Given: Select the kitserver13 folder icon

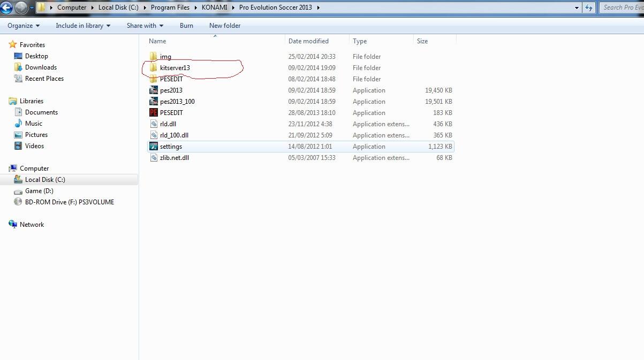Looking at the screenshot, I should pos(154,67).
